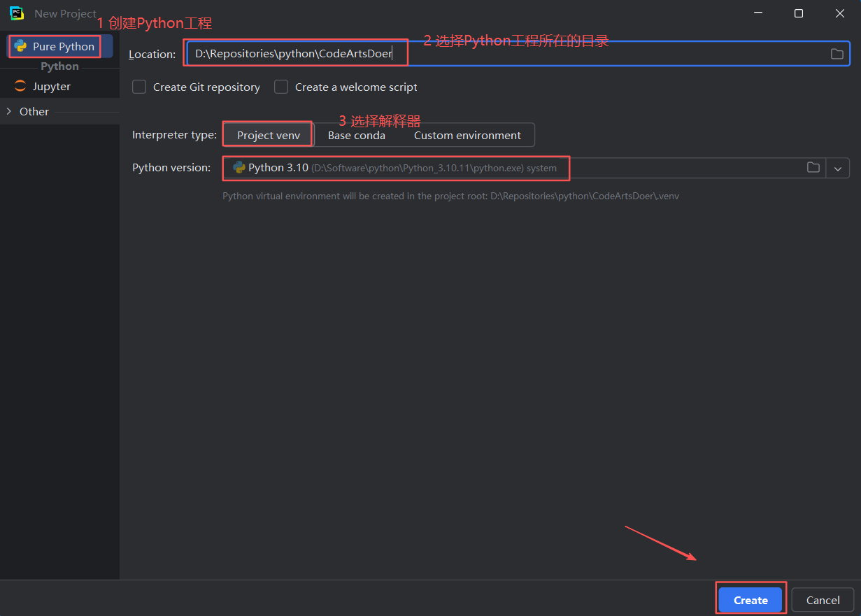This screenshot has width=861, height=616.
Task: Minimize the New Project window
Action: [x=757, y=13]
